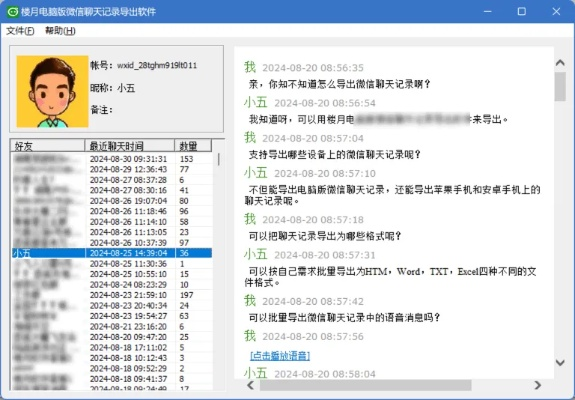Select row dated 2024-08-23 21:59:10
575x400 pixels.
(x=112, y=295)
